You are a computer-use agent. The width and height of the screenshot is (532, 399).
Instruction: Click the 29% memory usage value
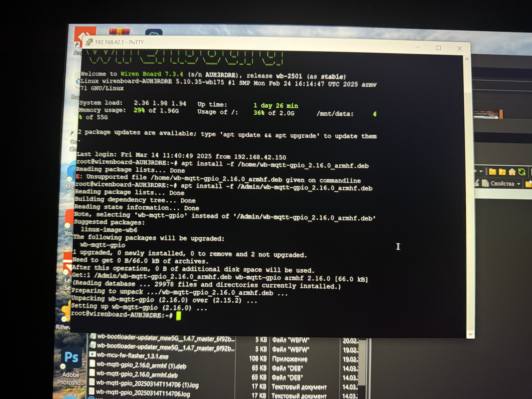tap(139, 110)
